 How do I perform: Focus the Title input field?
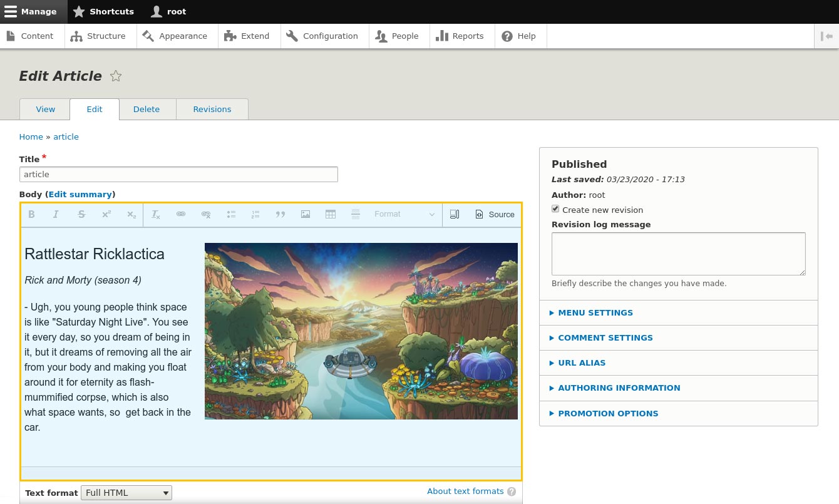point(178,174)
